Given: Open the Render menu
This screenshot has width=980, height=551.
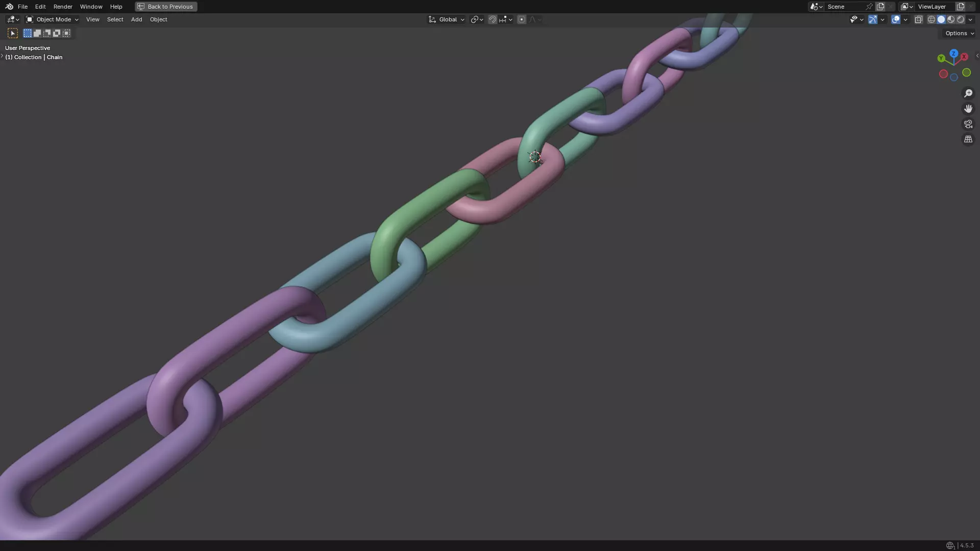Looking at the screenshot, I should [x=63, y=7].
